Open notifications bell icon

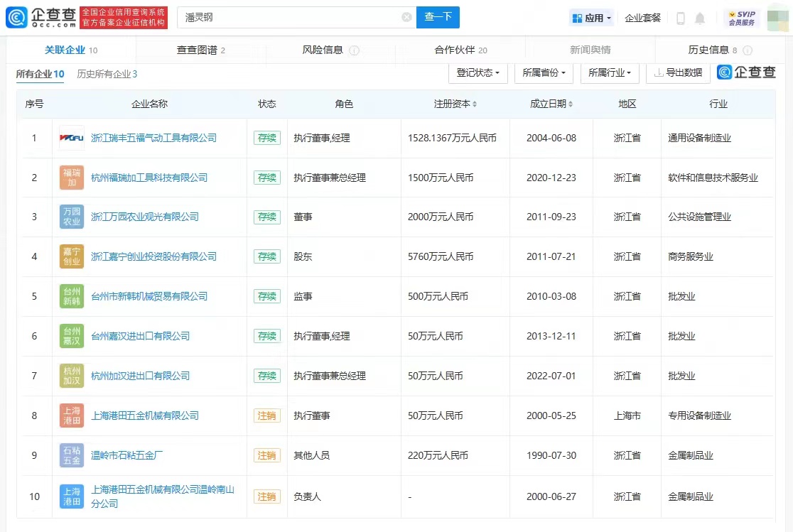(x=700, y=18)
